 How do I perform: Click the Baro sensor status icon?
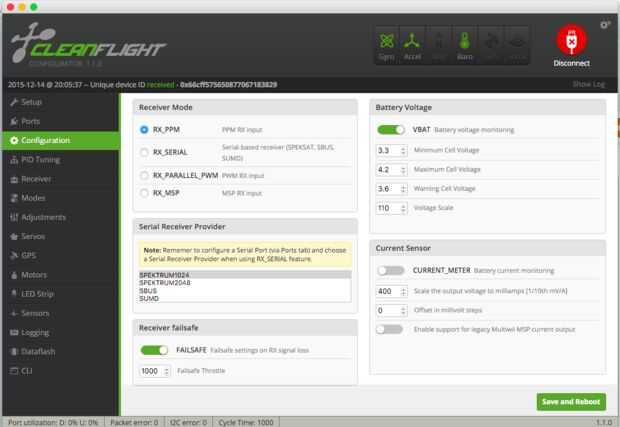[465, 45]
